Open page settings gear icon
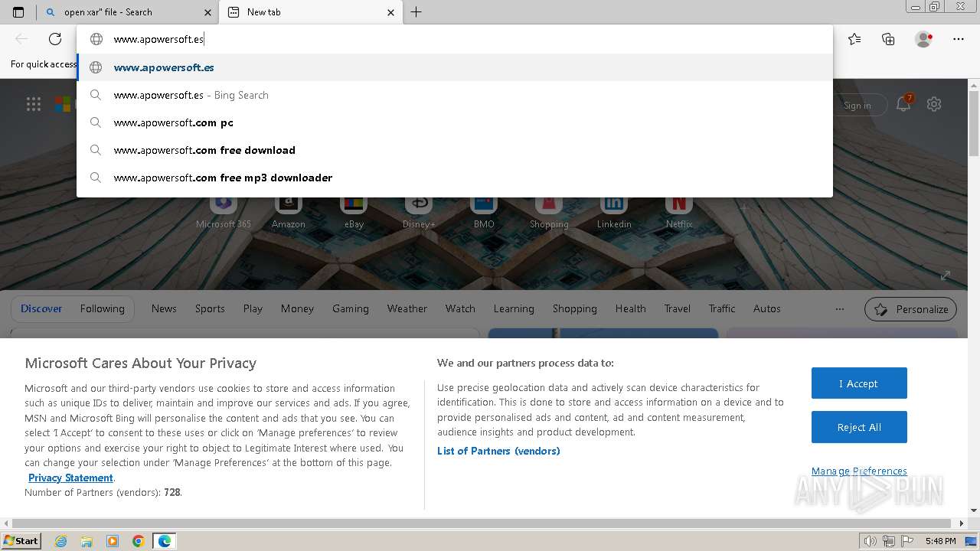The image size is (980, 551). (934, 105)
